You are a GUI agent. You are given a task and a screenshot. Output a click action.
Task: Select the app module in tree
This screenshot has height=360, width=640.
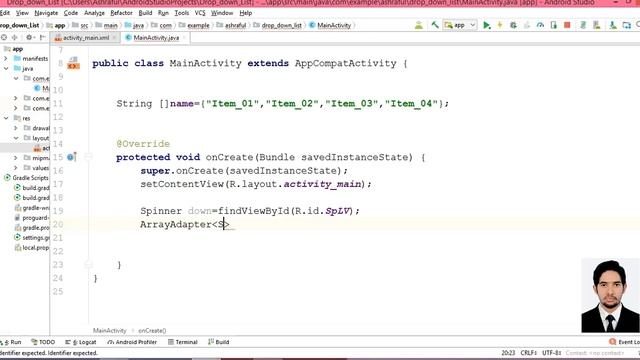(x=14, y=49)
